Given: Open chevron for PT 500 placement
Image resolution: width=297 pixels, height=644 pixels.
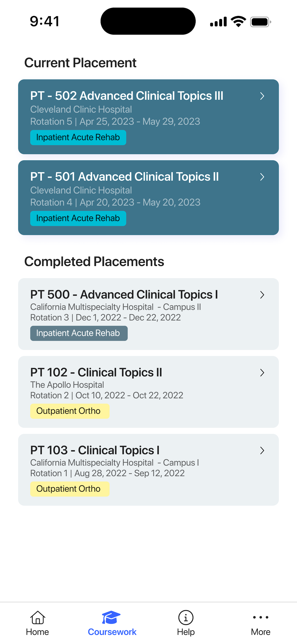Looking at the screenshot, I should (262, 295).
